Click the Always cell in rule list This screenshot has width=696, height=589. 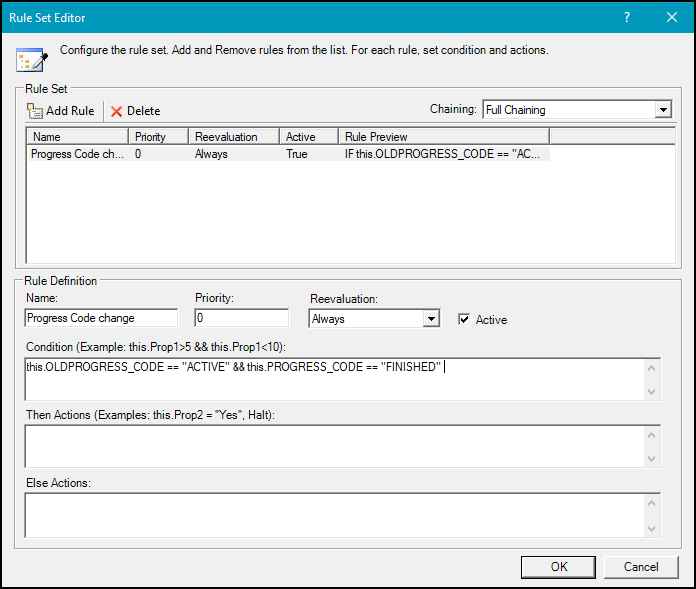[x=211, y=154]
